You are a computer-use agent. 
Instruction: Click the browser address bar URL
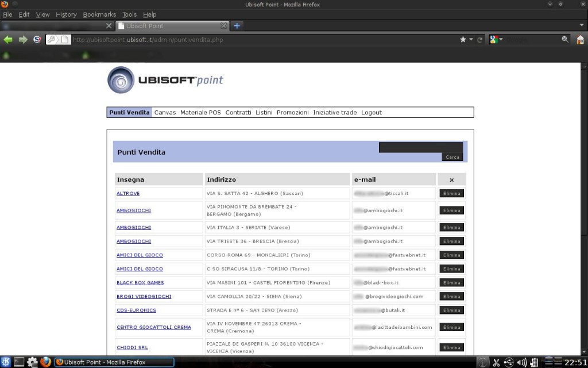click(x=148, y=40)
